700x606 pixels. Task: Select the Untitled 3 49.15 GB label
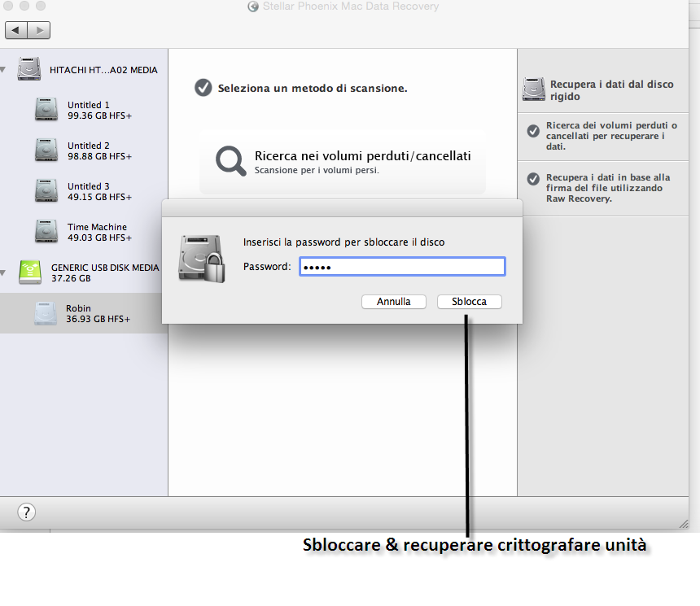(x=99, y=191)
